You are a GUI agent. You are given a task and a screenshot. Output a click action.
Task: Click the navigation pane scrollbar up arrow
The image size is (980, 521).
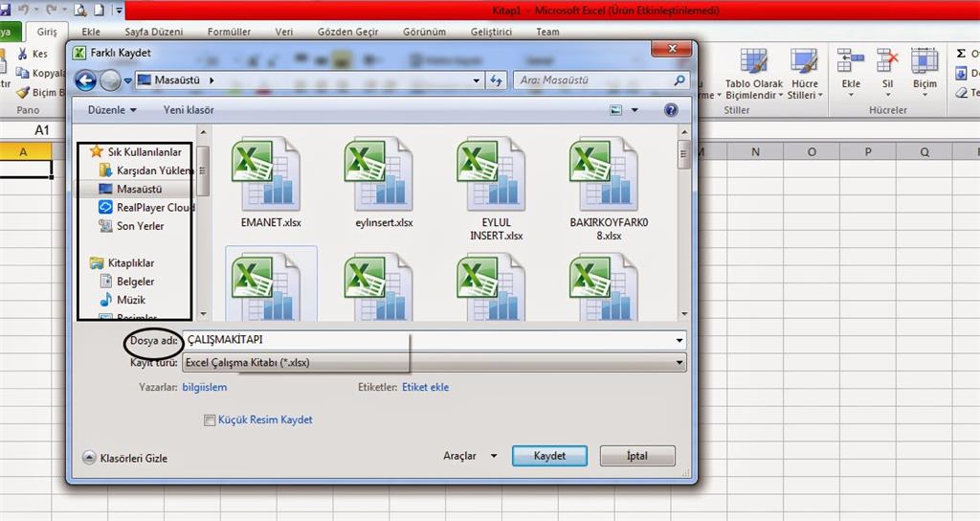click(203, 132)
